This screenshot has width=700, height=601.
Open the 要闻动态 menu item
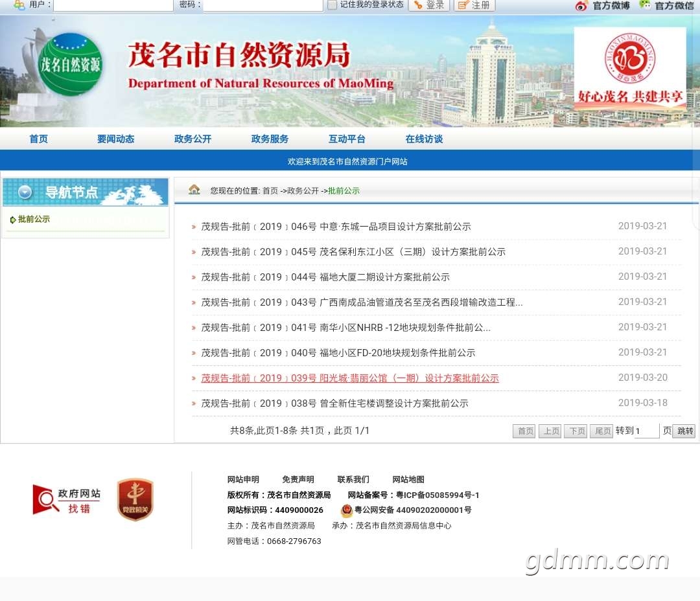(115, 139)
